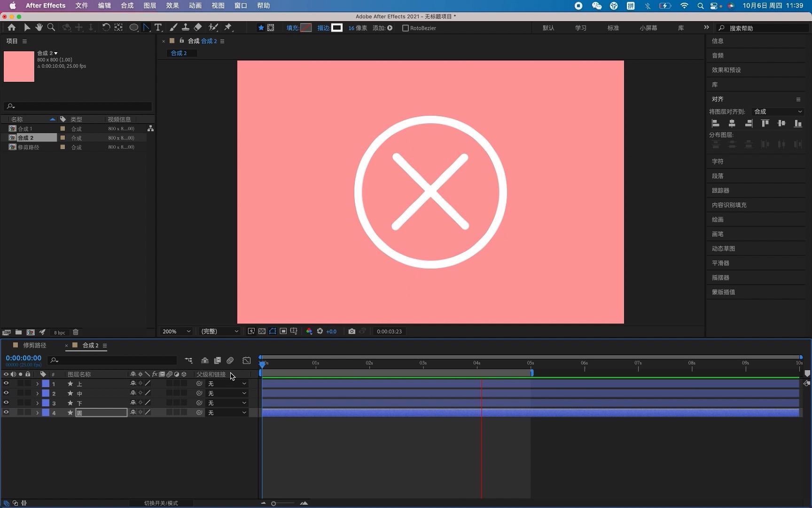Image resolution: width=812 pixels, height=508 pixels.
Task: Delete selected project item trash icon
Action: click(x=76, y=332)
